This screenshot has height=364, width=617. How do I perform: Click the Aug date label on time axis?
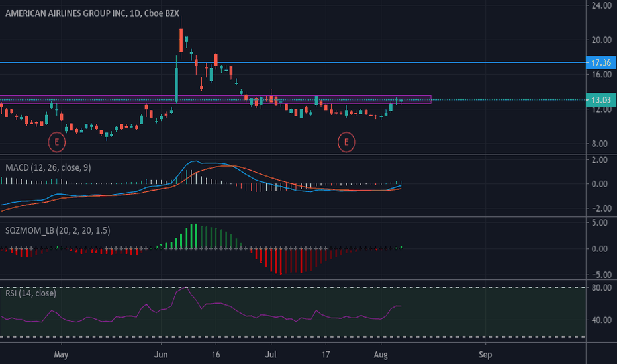pos(381,355)
